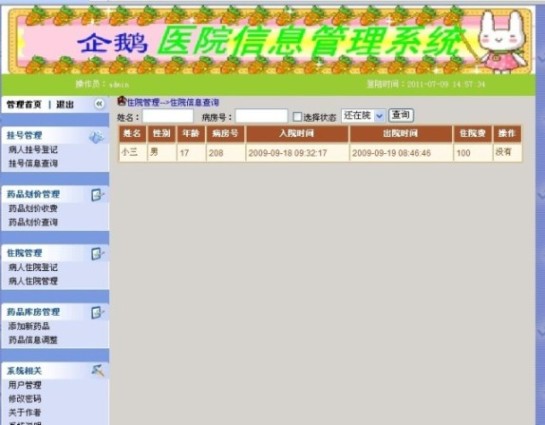Click the gender cell 男
This screenshot has height=425, width=545.
coord(162,152)
